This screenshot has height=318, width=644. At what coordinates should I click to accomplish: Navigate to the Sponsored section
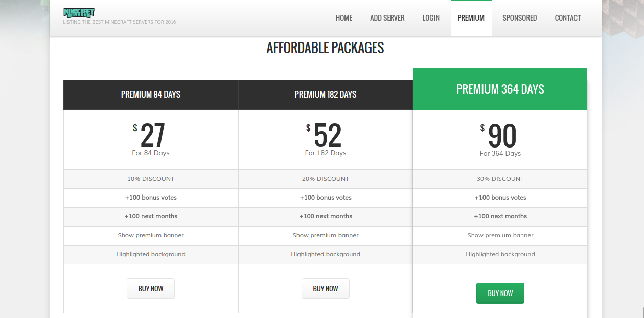tap(519, 18)
